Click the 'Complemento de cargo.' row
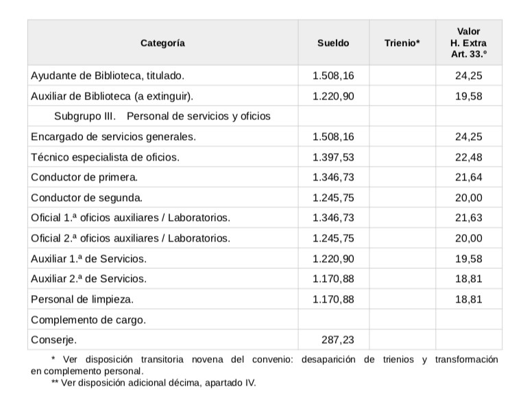The image size is (532, 398). (88, 320)
